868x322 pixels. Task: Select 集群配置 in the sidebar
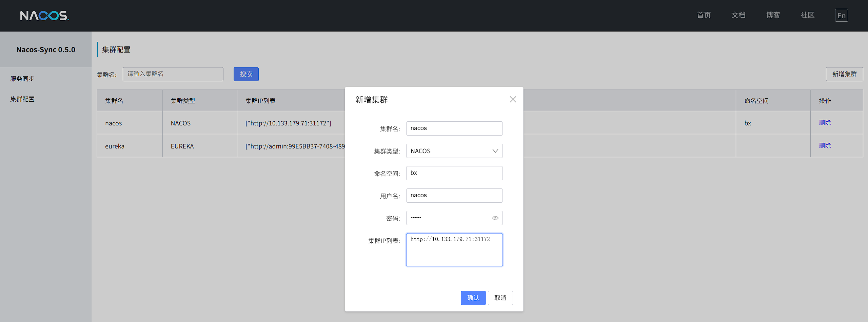(22, 99)
